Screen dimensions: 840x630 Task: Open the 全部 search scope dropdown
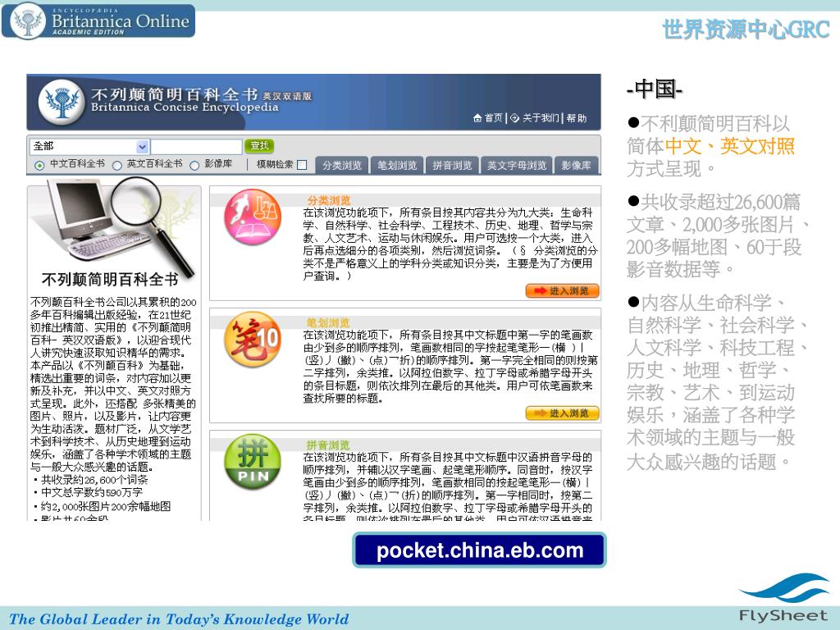(89, 146)
